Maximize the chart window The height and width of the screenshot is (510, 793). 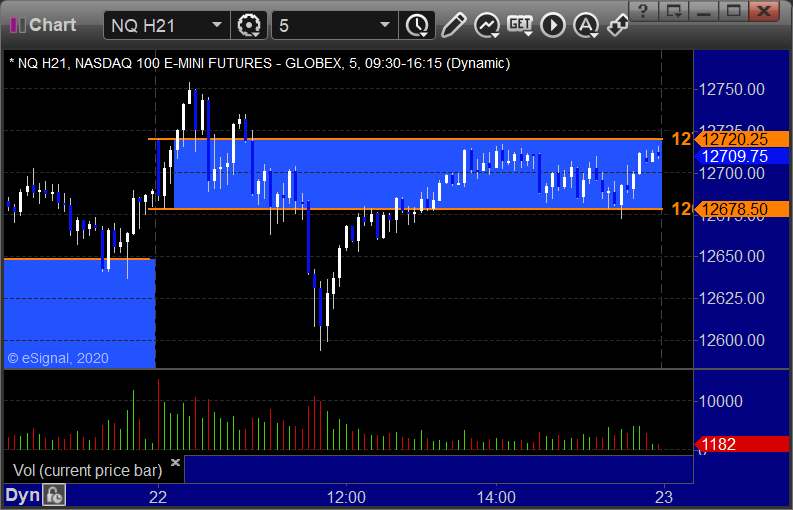[x=734, y=11]
